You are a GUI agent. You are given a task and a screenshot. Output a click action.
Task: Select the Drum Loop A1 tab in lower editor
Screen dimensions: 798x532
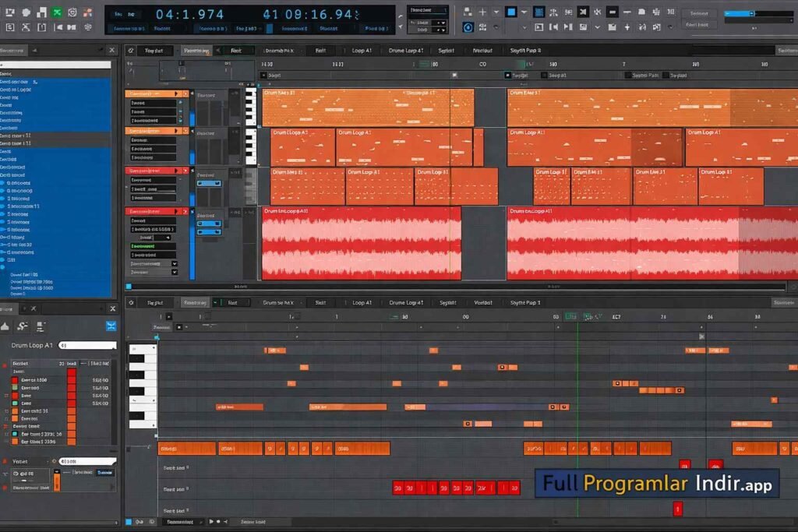click(406, 302)
